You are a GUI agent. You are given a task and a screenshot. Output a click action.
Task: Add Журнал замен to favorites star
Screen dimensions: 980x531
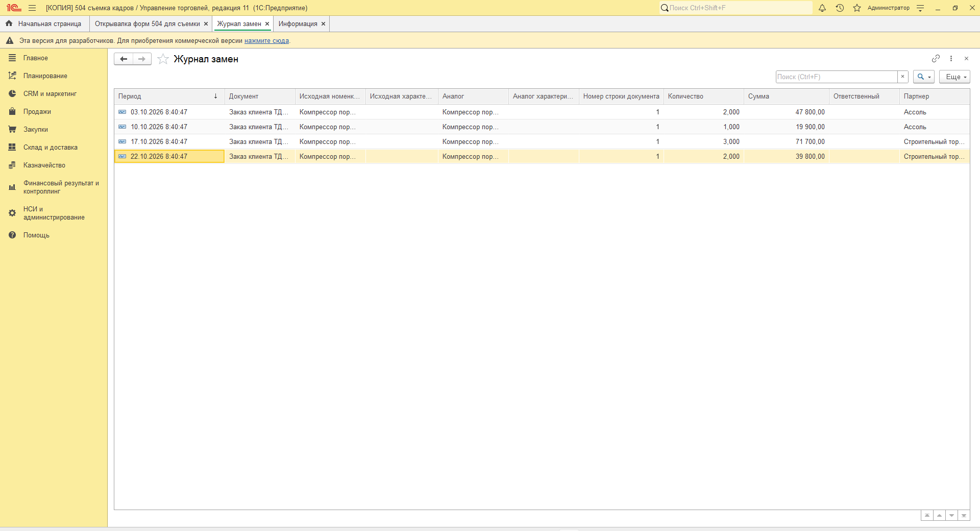click(163, 59)
